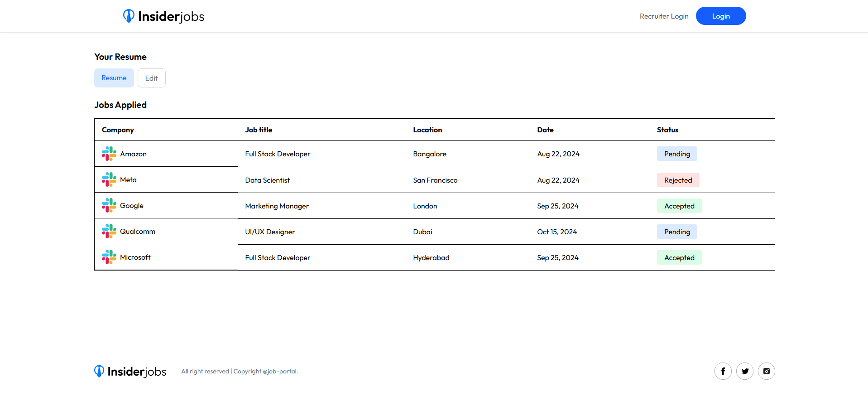Screen dimensions: 868x416
Task: Click the Edit resume button
Action: pyautogui.click(x=151, y=78)
